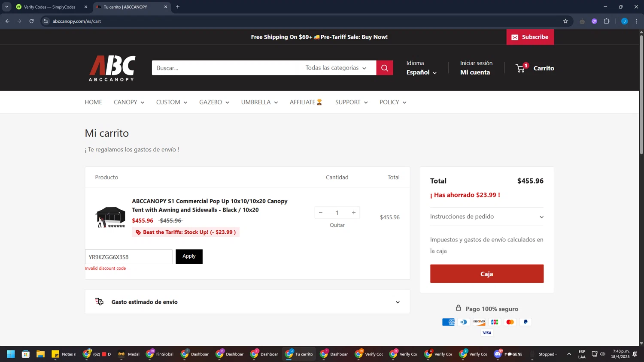Click the red Caja checkout button

click(x=487, y=274)
